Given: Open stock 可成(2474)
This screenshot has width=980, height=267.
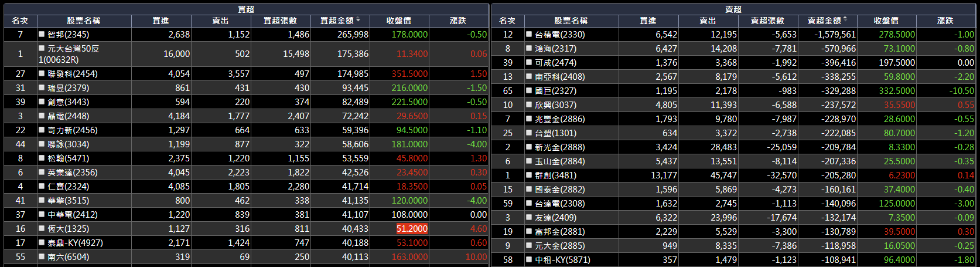Looking at the screenshot, I should pyautogui.click(x=555, y=62).
